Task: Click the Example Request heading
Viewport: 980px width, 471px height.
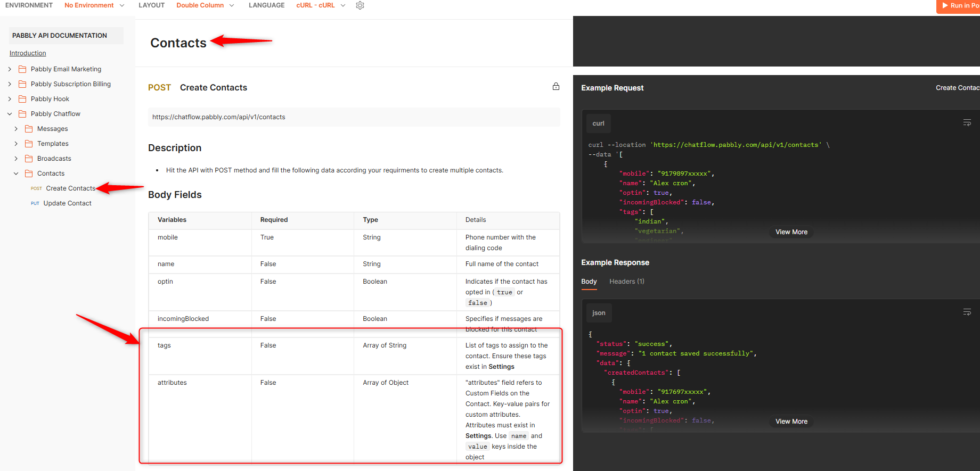Action: click(x=612, y=88)
